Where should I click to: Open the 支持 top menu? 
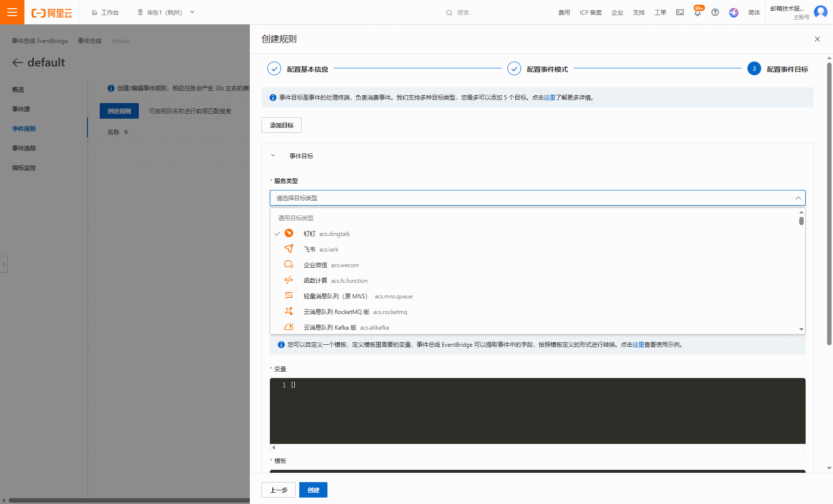639,13
